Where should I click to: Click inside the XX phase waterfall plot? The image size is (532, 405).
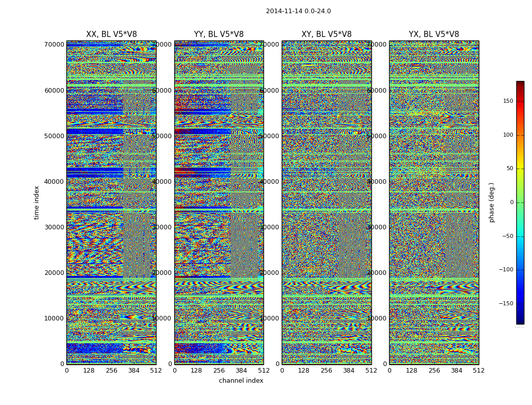(x=111, y=202)
